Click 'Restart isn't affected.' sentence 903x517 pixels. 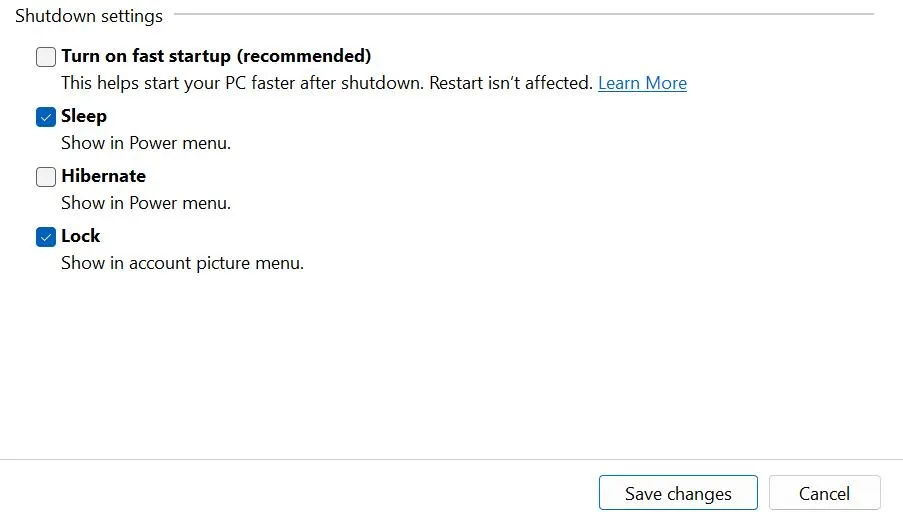511,83
